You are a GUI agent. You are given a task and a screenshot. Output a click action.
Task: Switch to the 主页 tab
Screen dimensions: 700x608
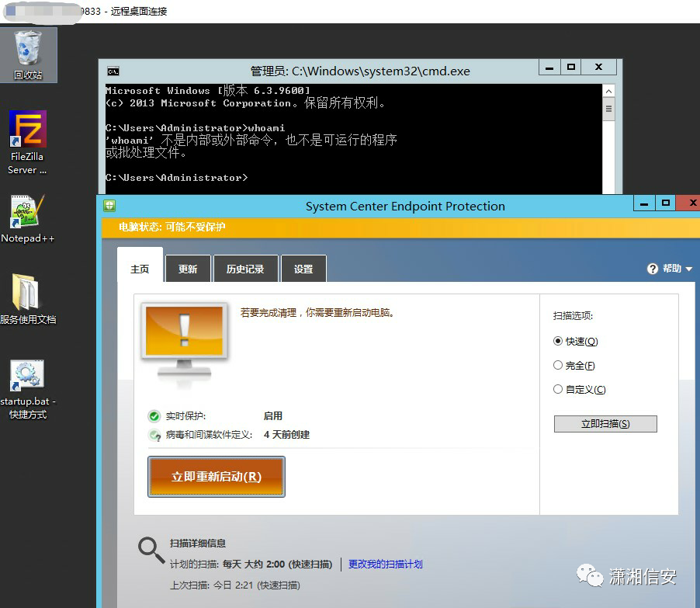pyautogui.click(x=140, y=269)
